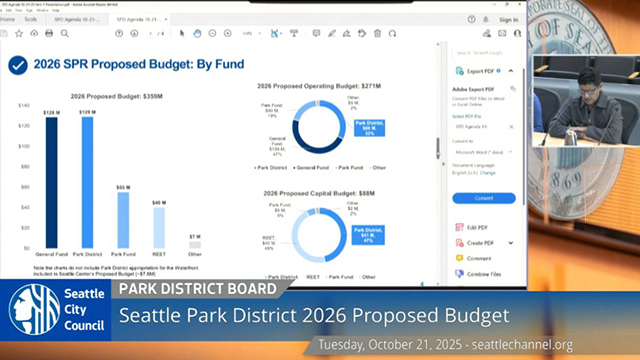Image resolution: width=640 pixels, height=360 pixels.
Task: Click the 2026 Proposed Capital Budget: $88M title
Action: coord(319,193)
